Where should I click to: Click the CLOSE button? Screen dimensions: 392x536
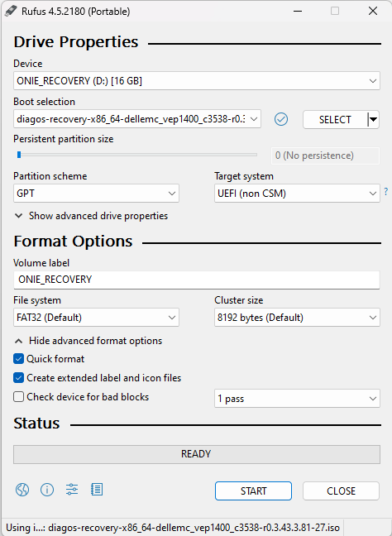341,491
